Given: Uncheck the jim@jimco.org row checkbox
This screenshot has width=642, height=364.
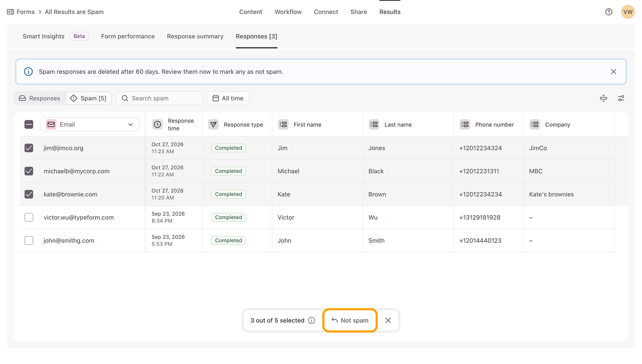Looking at the screenshot, I should click(29, 148).
